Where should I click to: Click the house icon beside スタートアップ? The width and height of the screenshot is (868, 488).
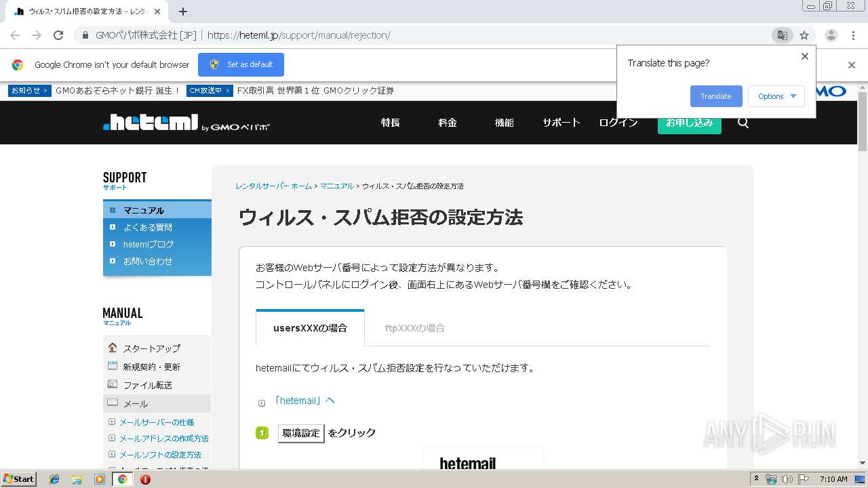(x=113, y=348)
